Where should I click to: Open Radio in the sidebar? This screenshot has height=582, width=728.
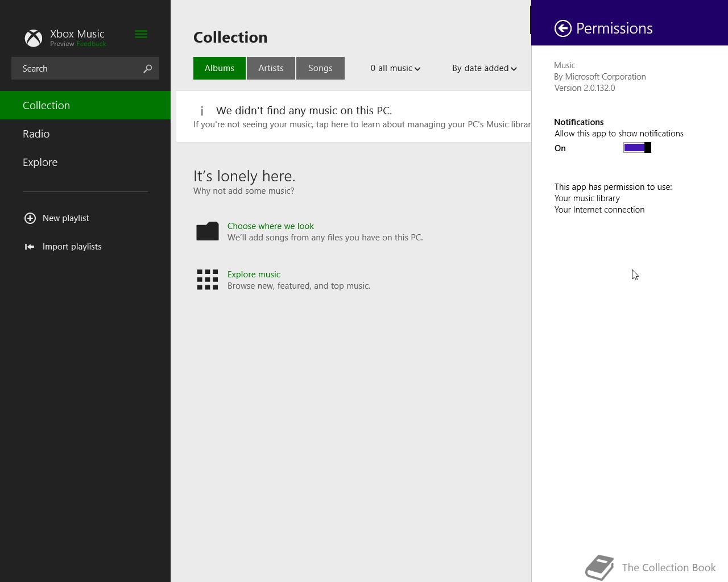[85, 134]
